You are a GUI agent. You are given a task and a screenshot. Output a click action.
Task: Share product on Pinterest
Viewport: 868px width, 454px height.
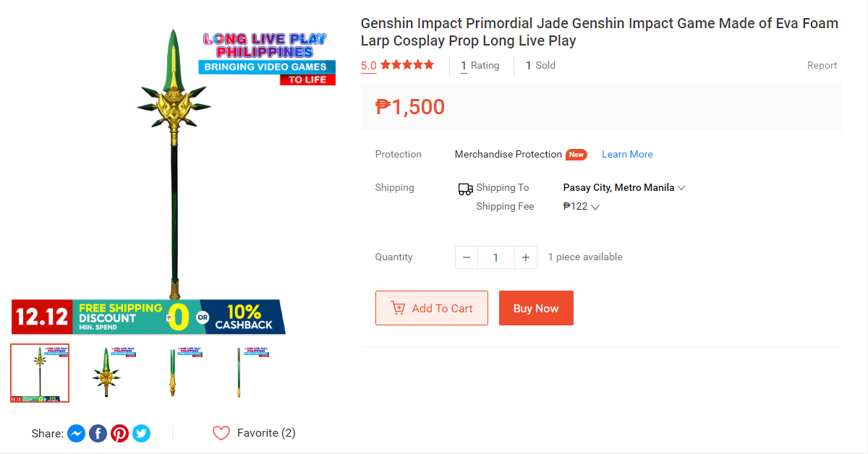120,434
